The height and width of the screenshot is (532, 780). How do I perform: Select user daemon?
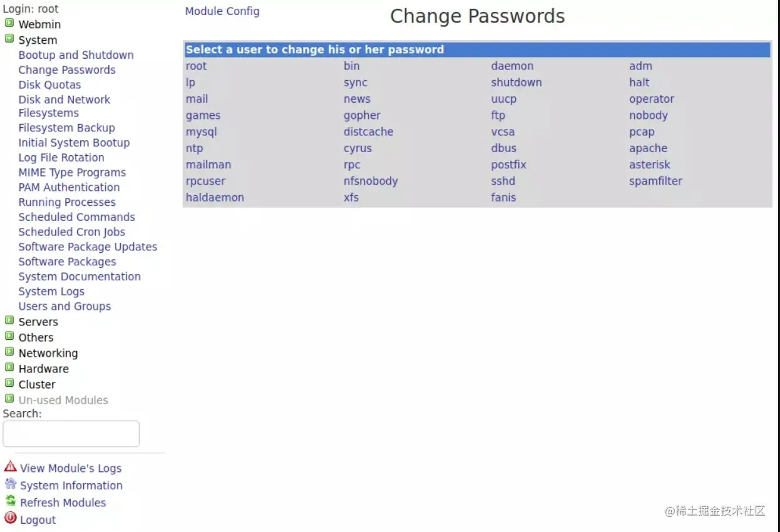click(x=513, y=66)
